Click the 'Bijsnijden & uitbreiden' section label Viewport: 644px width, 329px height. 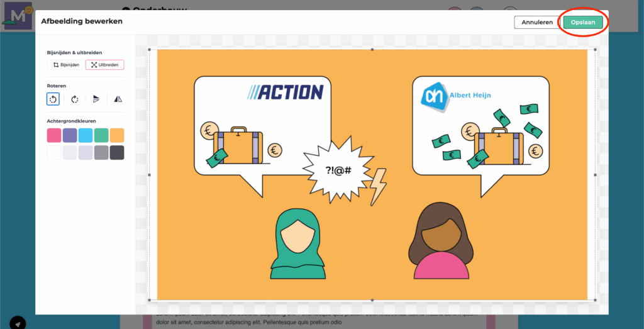click(74, 53)
